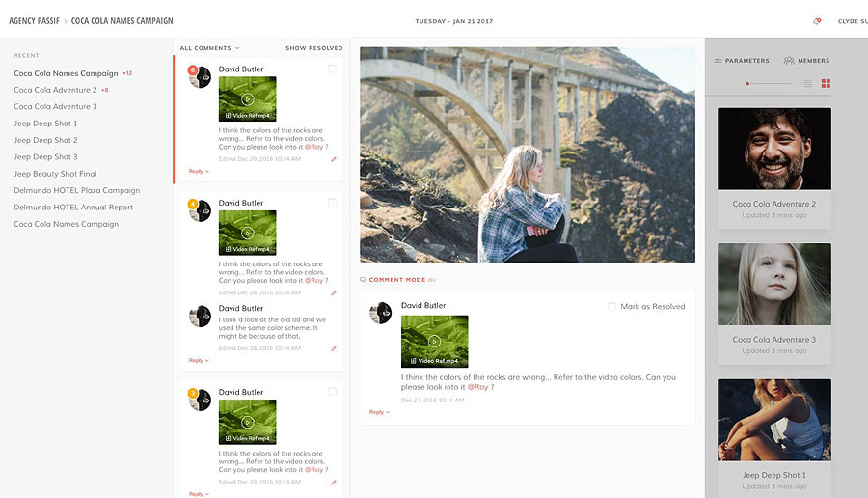Open the notifications bell icon
The image size is (868, 498).
click(x=817, y=21)
